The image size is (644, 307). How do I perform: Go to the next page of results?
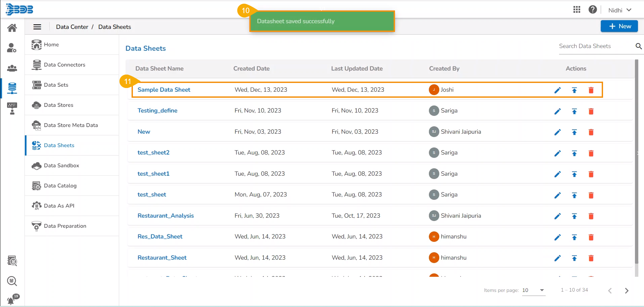[626, 291]
